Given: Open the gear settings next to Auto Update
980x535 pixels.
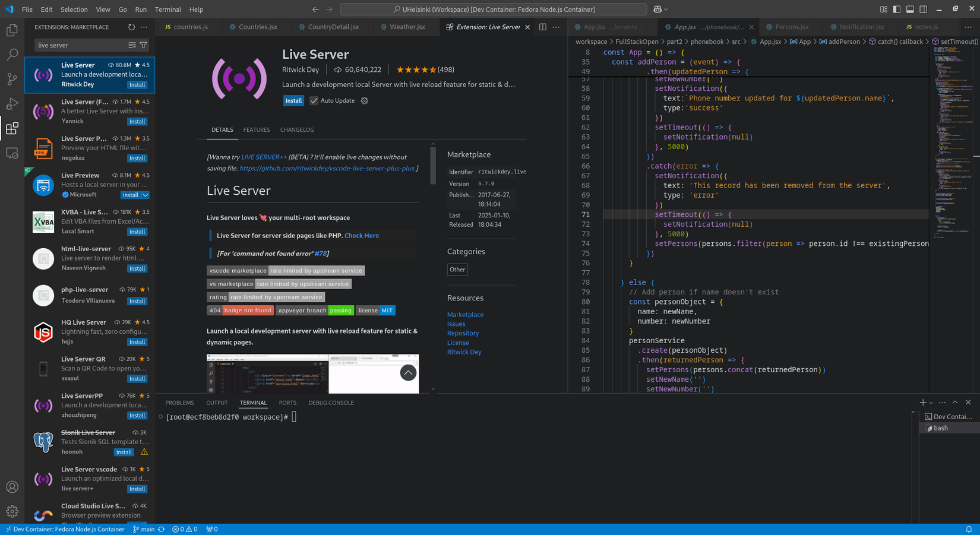Looking at the screenshot, I should pyautogui.click(x=364, y=100).
